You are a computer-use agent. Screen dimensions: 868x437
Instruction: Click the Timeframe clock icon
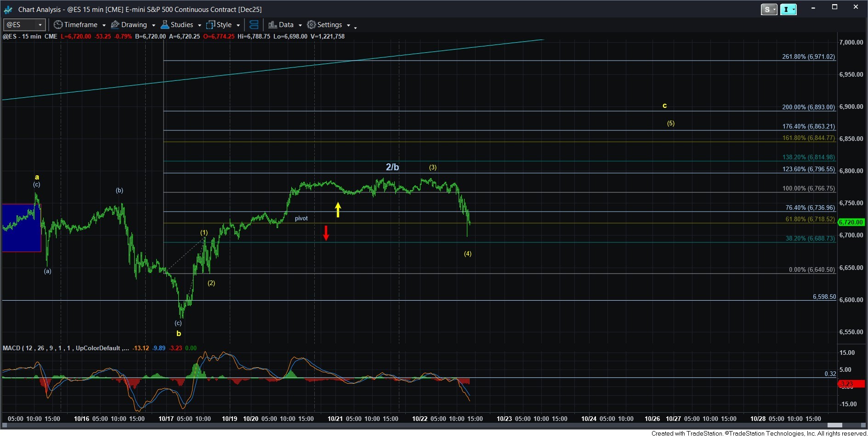tap(58, 25)
